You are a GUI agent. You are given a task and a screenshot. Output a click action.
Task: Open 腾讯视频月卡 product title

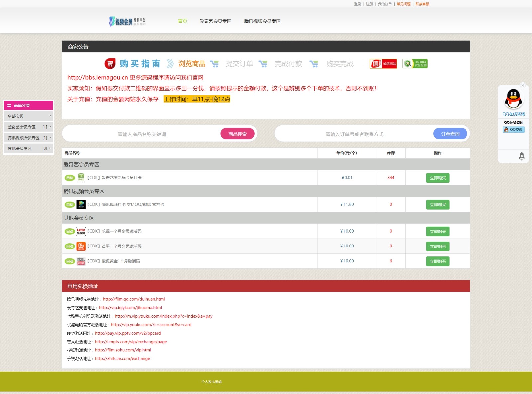coord(126,204)
